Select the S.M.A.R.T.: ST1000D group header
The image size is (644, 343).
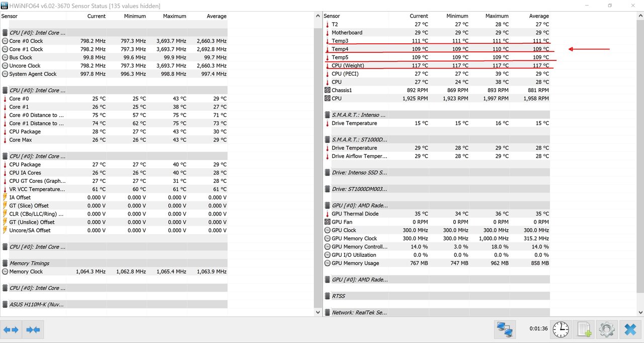point(436,140)
